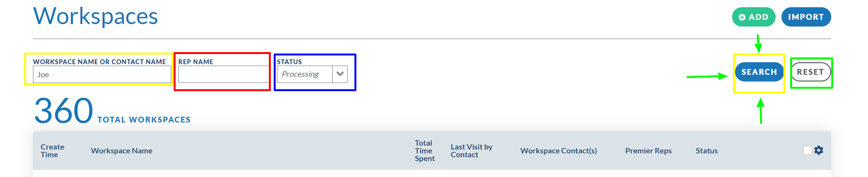This screenshot has height=177, width=868.
Task: Click the 360 total workspaces count
Action: (x=63, y=111)
